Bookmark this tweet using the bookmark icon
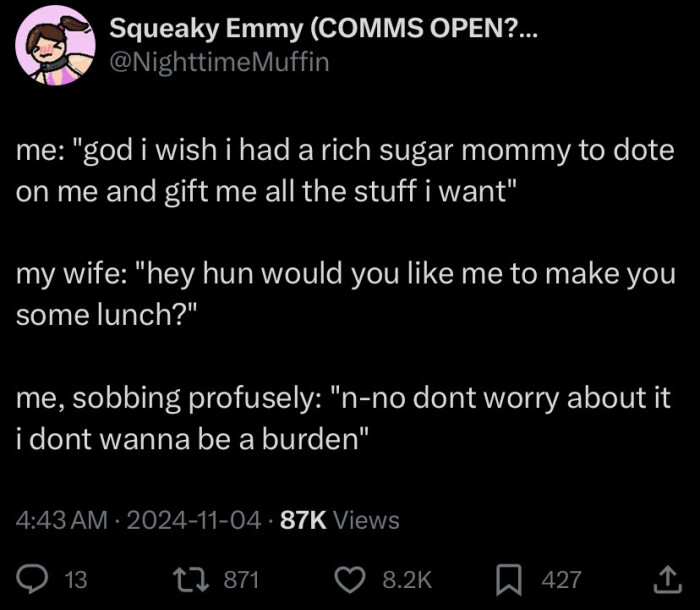Viewport: 700px width, 610px height. click(x=513, y=579)
